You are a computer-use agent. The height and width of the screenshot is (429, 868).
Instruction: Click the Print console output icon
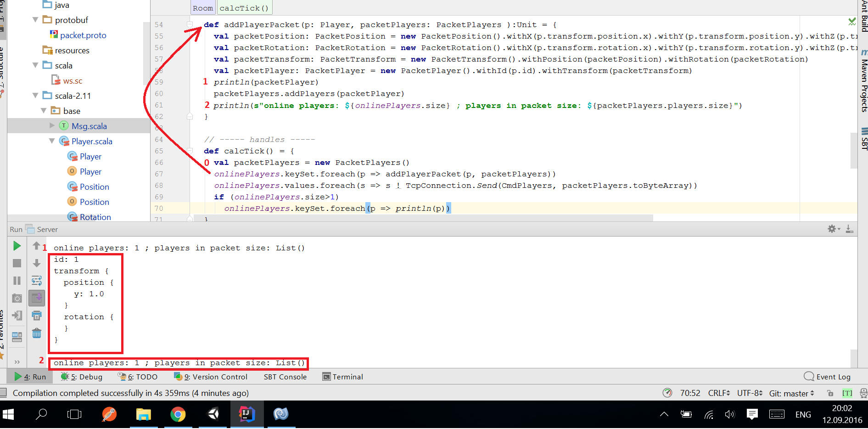click(x=37, y=316)
